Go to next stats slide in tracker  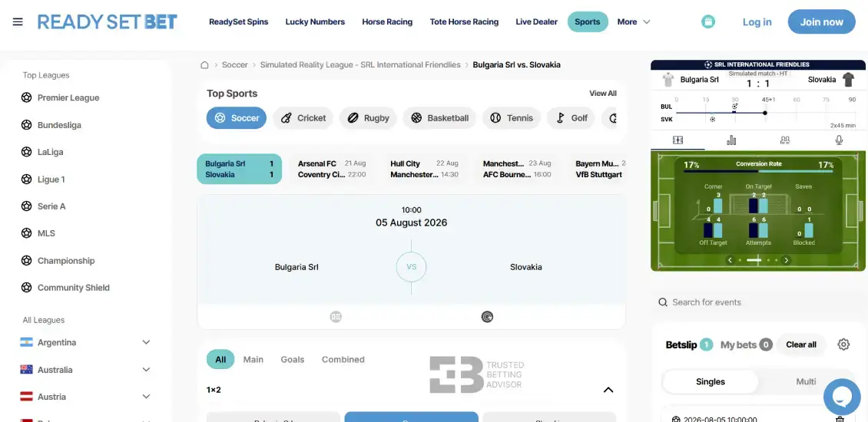(x=786, y=260)
